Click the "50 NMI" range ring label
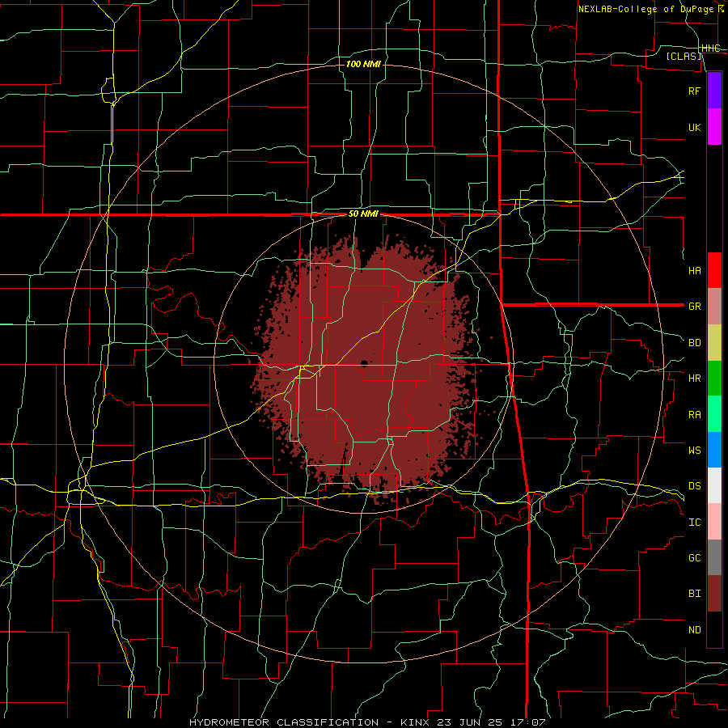This screenshot has height=728, width=728. click(x=363, y=214)
